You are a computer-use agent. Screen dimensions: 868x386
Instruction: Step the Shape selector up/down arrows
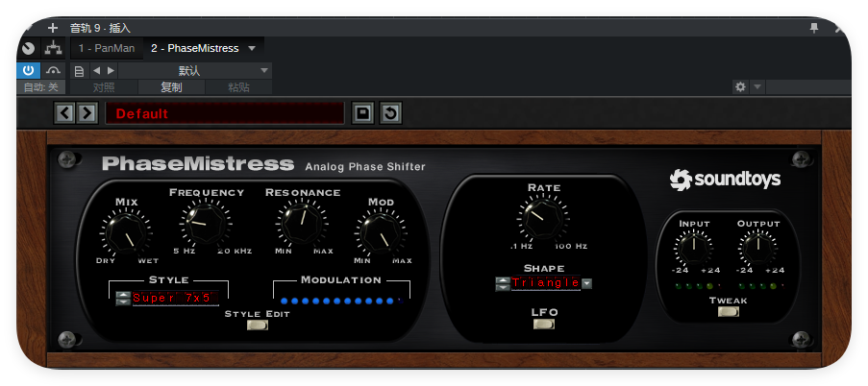(502, 283)
